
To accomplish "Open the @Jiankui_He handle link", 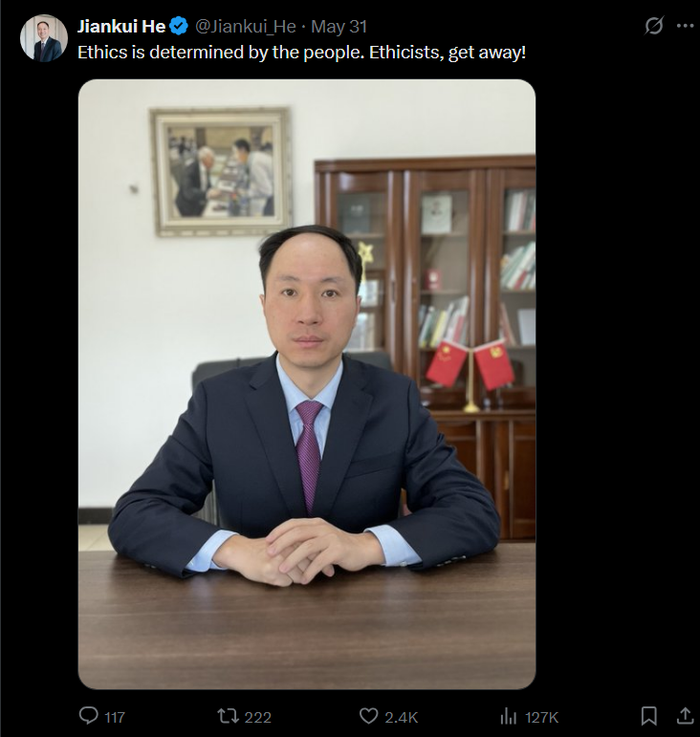I will point(246,27).
